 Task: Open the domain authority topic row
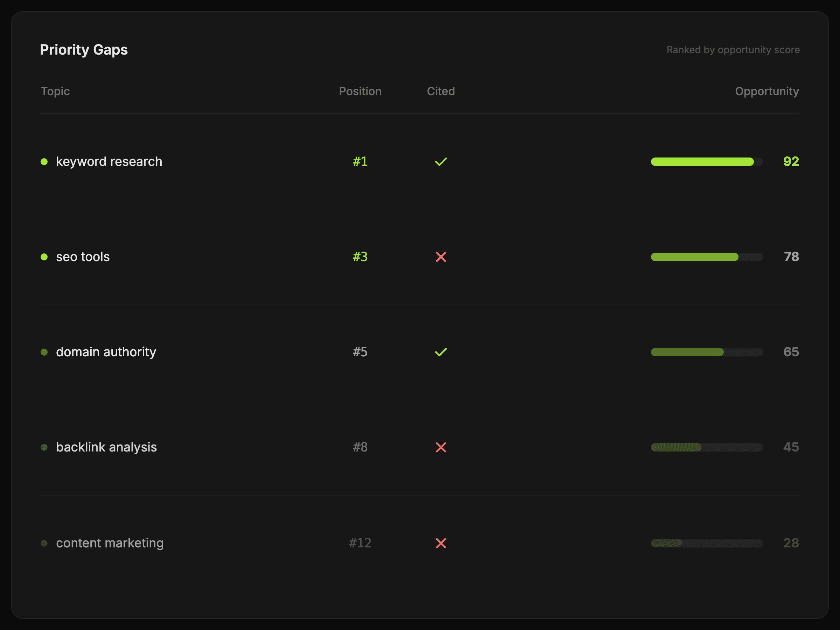pos(106,352)
